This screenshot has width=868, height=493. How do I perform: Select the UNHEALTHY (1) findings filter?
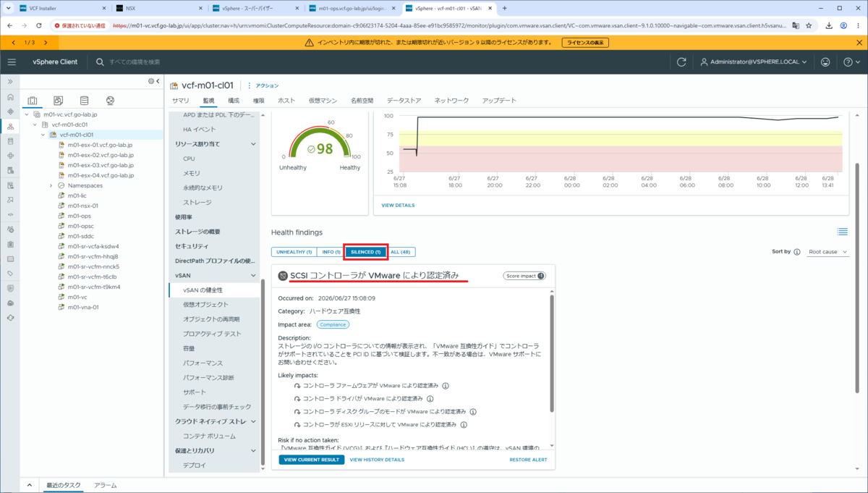tap(294, 252)
